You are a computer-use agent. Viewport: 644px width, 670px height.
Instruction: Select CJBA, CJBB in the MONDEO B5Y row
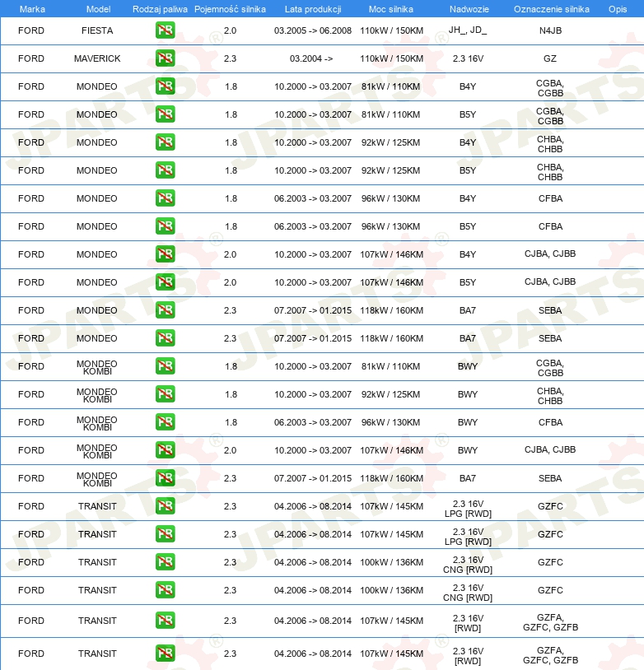coord(550,281)
